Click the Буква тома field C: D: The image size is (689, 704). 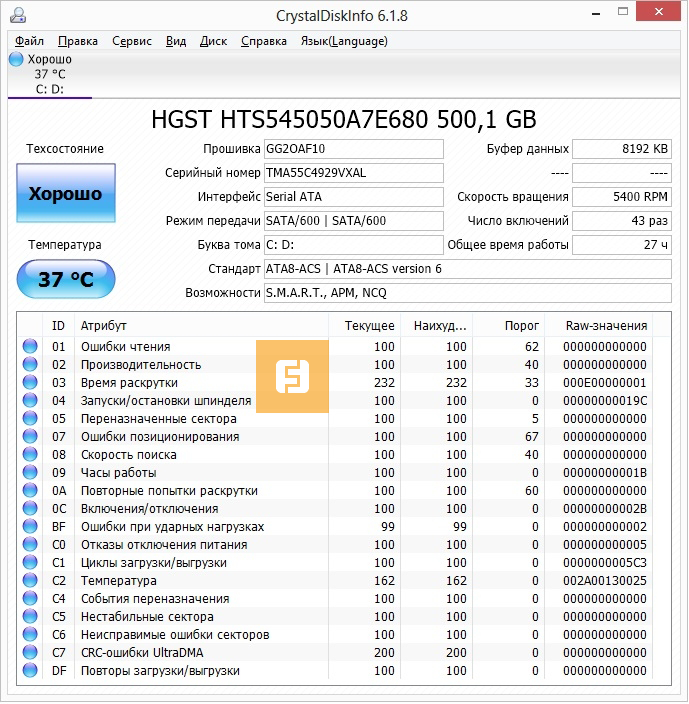(x=354, y=245)
